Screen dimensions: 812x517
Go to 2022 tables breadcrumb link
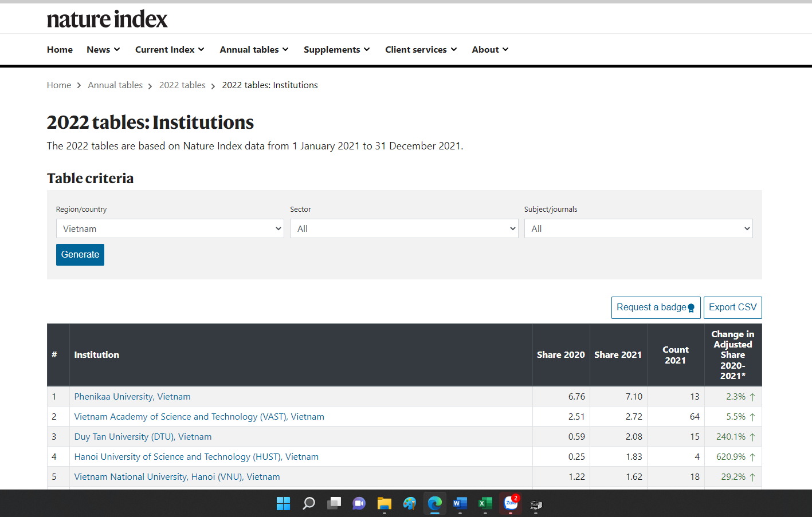[182, 85]
